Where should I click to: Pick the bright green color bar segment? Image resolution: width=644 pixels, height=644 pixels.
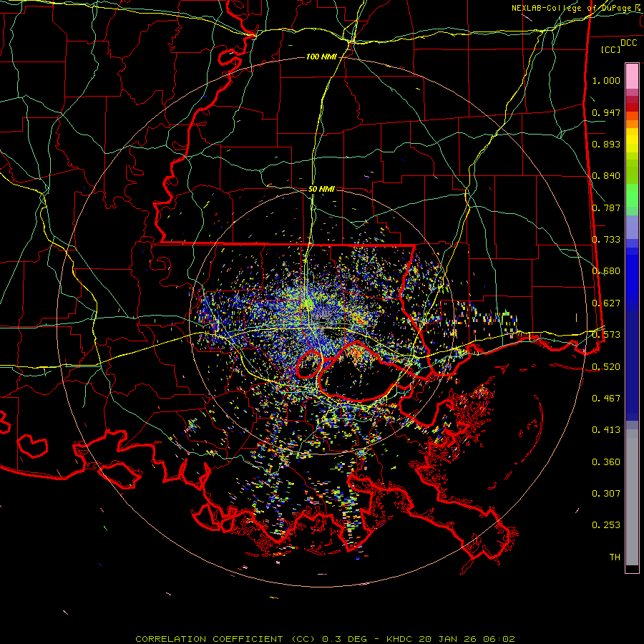[x=632, y=195]
